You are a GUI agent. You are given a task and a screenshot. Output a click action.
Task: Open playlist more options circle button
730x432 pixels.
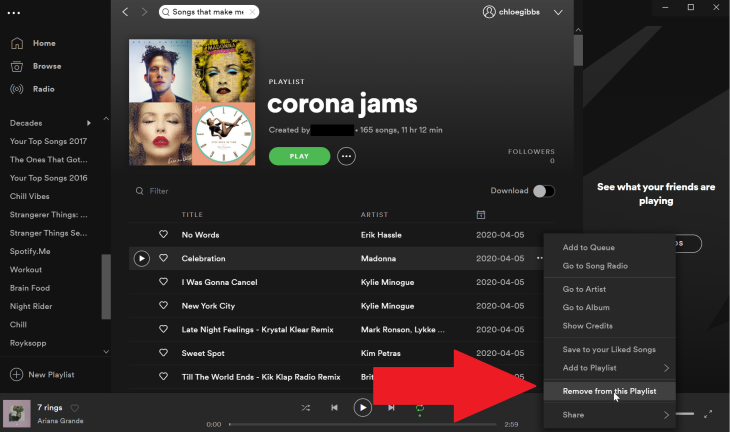[346, 156]
